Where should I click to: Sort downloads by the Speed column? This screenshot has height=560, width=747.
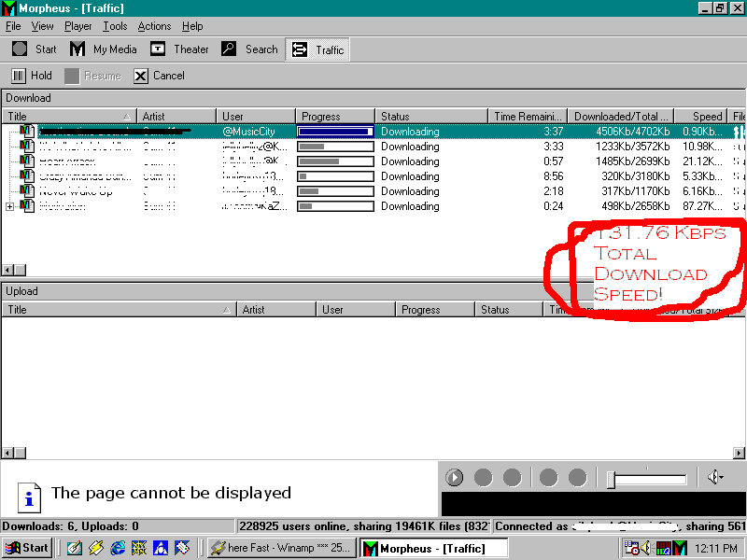701,116
